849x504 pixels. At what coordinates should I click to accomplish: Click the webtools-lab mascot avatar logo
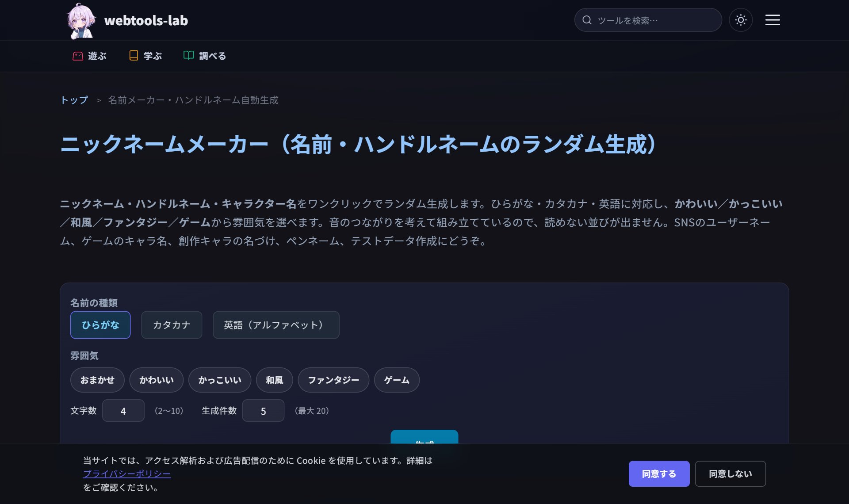(81, 20)
